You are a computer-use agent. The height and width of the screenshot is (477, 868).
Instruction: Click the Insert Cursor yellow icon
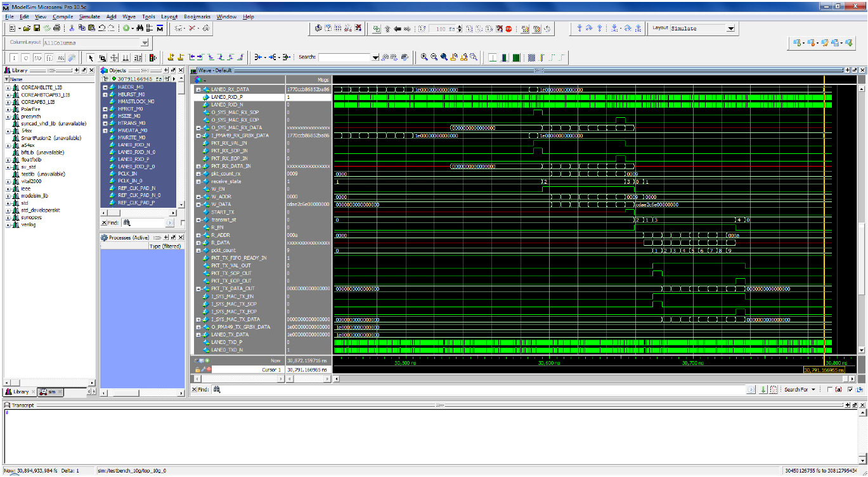click(x=171, y=57)
